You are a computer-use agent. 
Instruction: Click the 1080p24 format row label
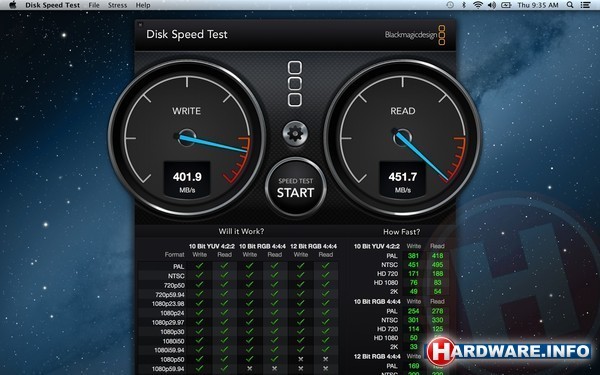coord(173,313)
